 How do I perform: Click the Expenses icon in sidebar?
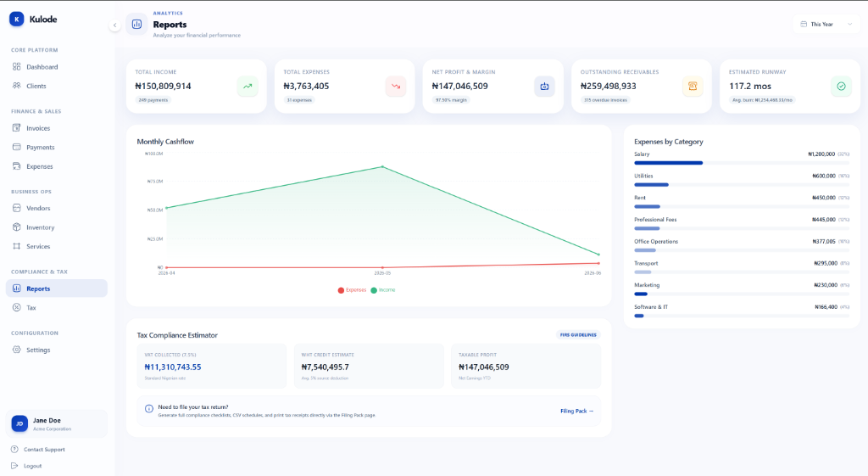tap(17, 166)
